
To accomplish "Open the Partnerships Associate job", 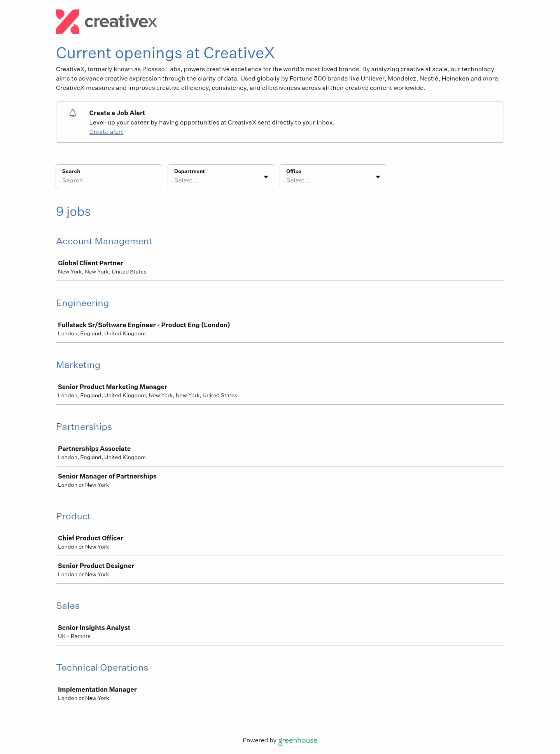I will (94, 449).
